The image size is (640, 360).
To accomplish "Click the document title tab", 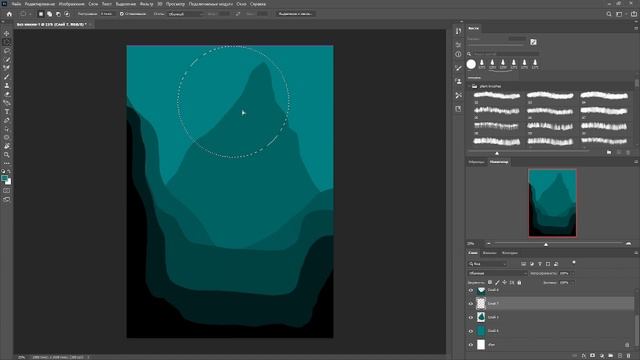I will (x=51, y=24).
